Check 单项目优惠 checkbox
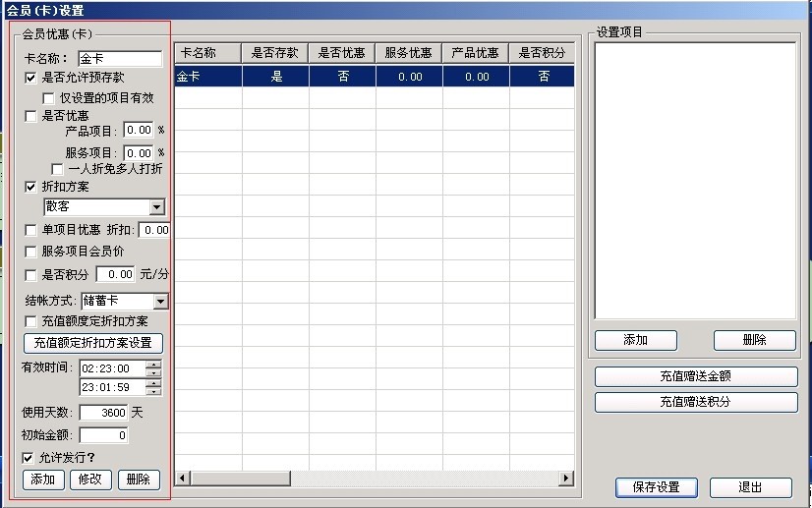The image size is (812, 508). click(x=30, y=230)
